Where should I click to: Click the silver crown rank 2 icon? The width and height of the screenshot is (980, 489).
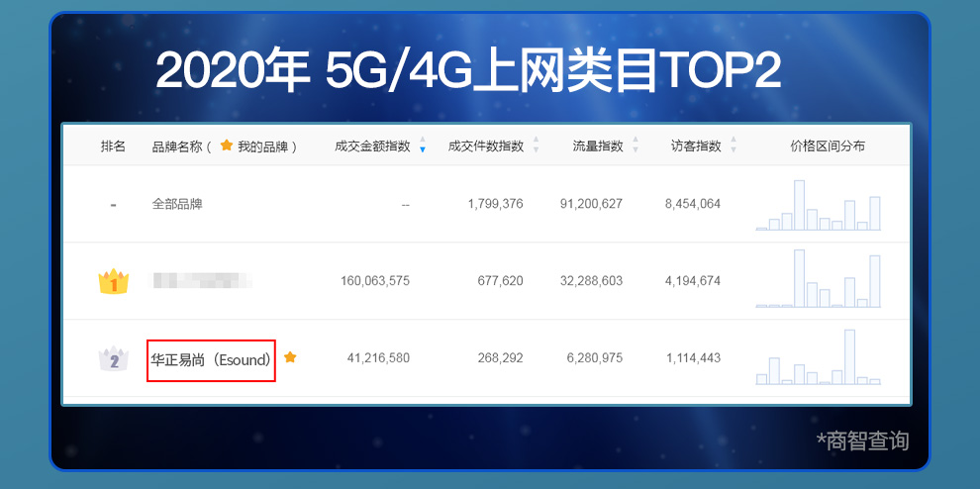[x=113, y=359]
